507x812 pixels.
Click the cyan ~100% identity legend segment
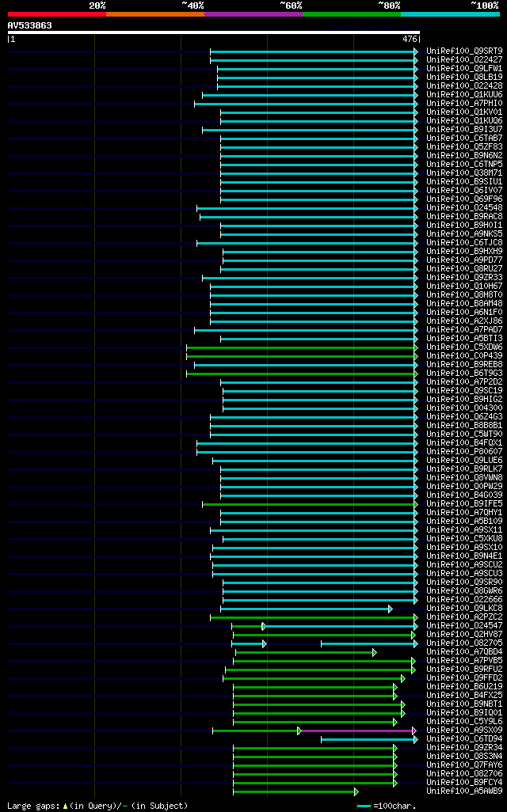451,14
